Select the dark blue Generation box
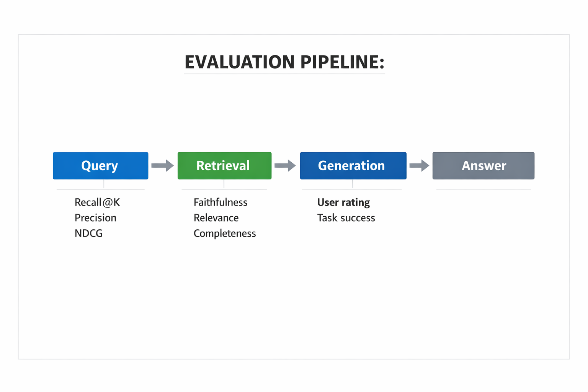Viewport: 588px width, 392px height. click(353, 166)
